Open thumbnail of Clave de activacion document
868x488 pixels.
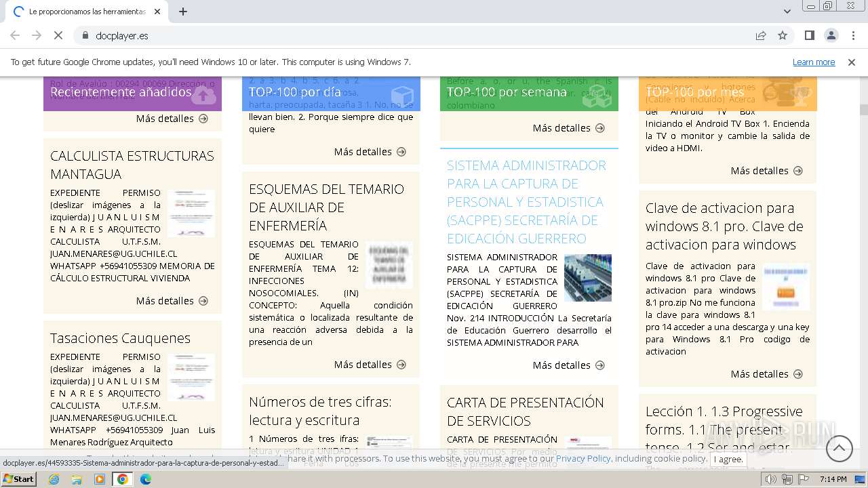click(786, 287)
